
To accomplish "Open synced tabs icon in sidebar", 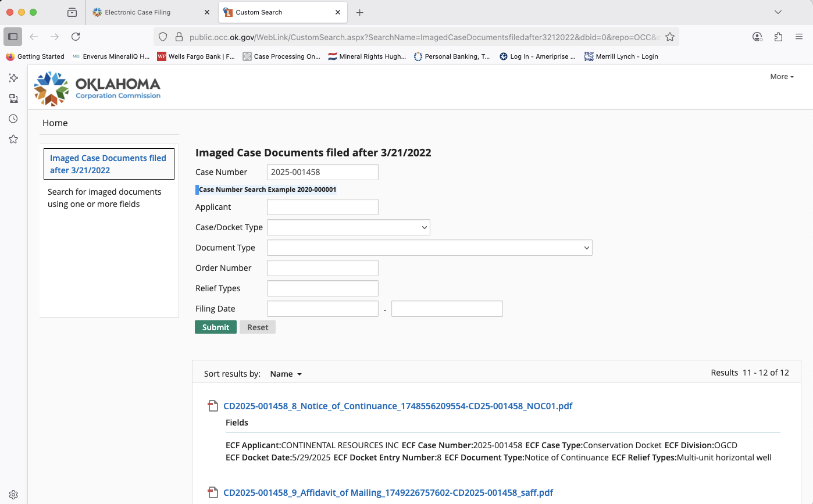I will [x=13, y=98].
